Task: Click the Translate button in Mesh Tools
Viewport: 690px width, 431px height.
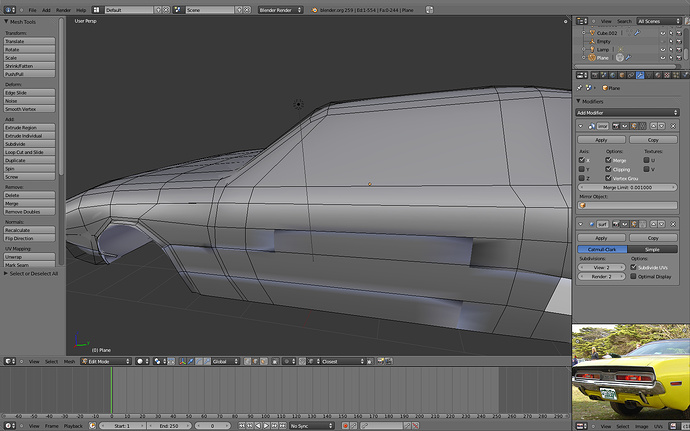Action: [x=29, y=41]
